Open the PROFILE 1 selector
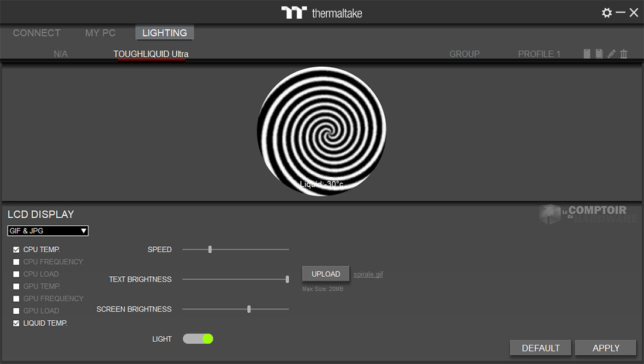The height and width of the screenshot is (364, 644). [x=539, y=54]
